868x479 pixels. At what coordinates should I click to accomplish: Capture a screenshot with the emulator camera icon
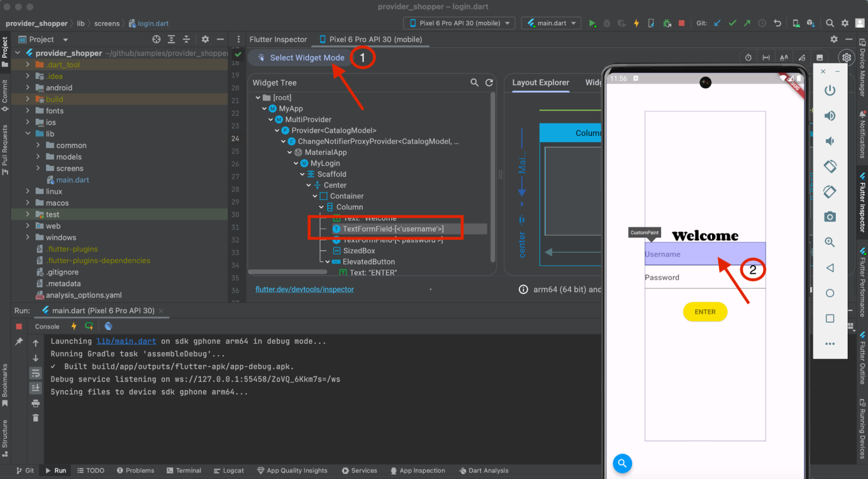point(830,217)
